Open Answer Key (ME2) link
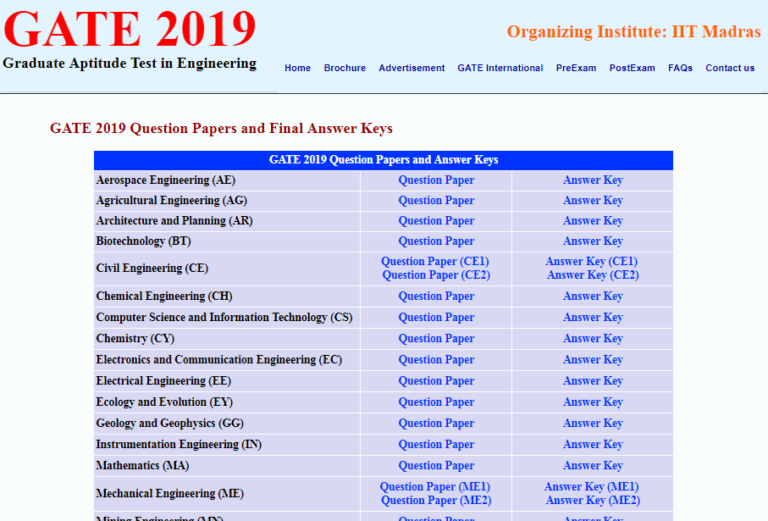This screenshot has width=768, height=521. 593,500
